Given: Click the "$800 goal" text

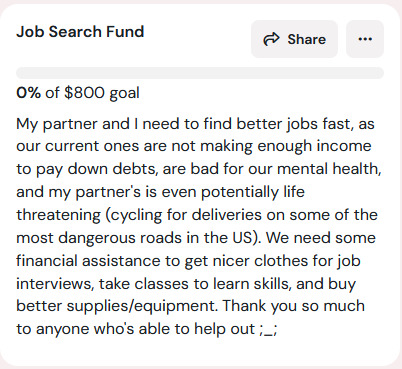Looking at the screenshot, I should point(102,93).
